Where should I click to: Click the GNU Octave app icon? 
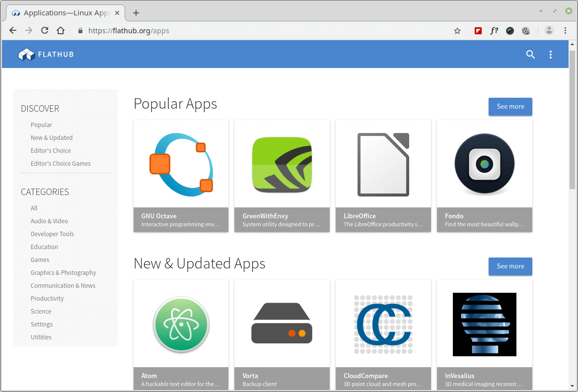[x=181, y=164]
